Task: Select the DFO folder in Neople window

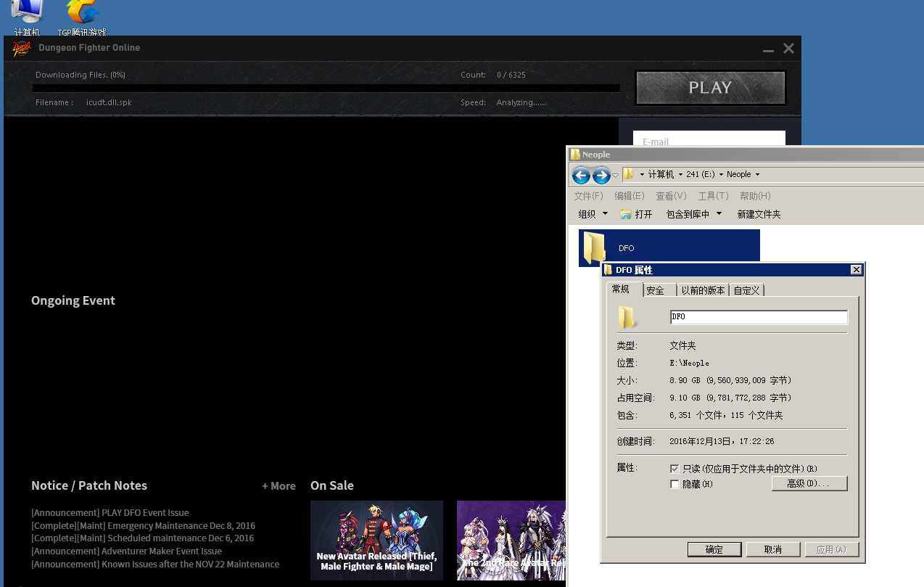Action: (669, 247)
